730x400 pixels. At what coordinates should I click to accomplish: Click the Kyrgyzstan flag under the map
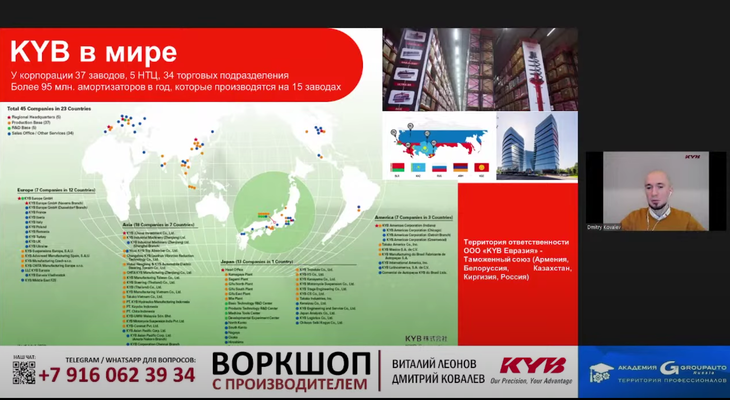tap(481, 167)
